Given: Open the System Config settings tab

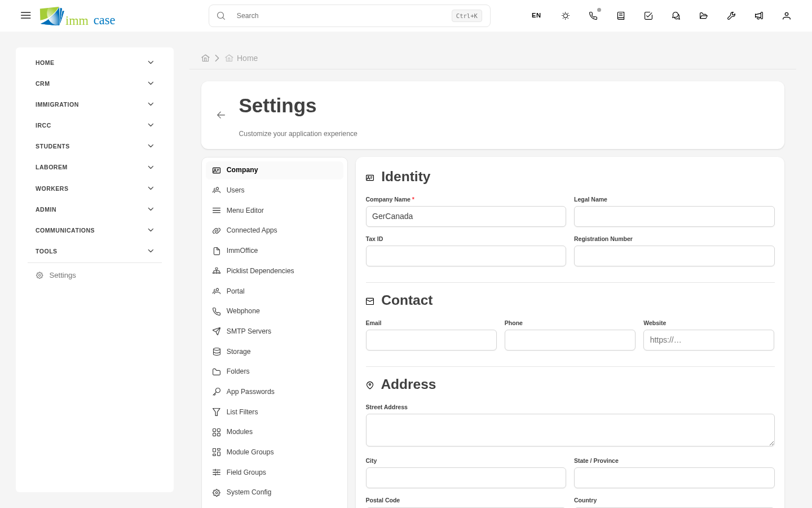Looking at the screenshot, I should click(275, 492).
